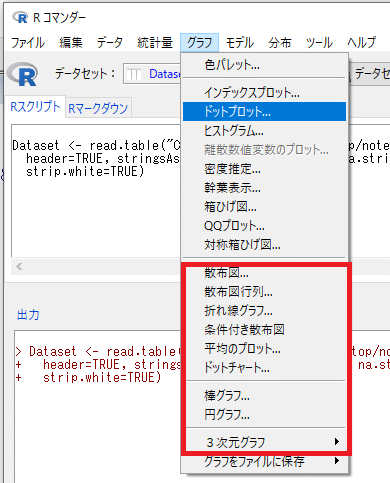
Task: Switch to the Rスクリプト tab
Action: point(35,107)
